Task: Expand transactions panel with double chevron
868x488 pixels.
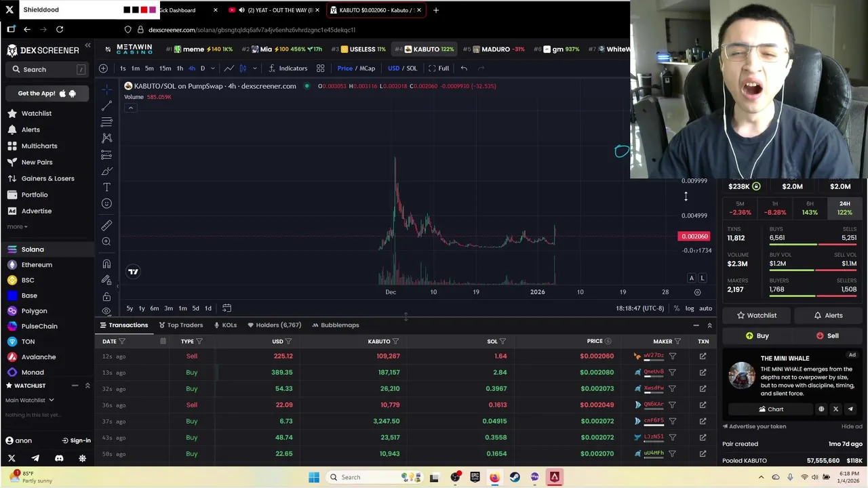Action: [x=709, y=325]
